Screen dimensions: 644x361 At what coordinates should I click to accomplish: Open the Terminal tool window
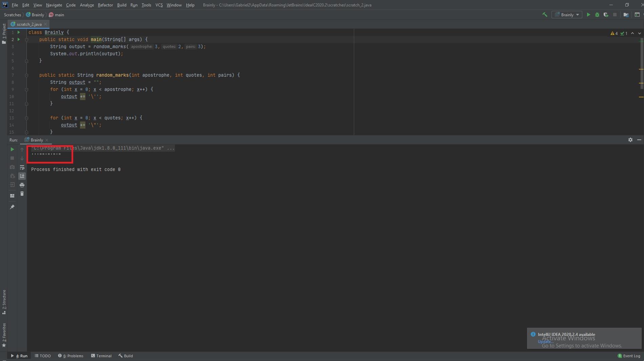tap(101, 356)
